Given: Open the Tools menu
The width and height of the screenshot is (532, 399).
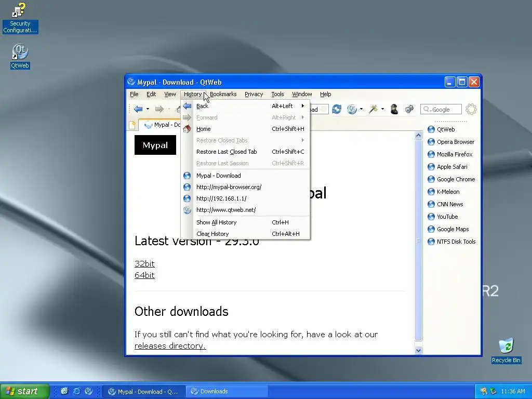Looking at the screenshot, I should pyautogui.click(x=277, y=95).
